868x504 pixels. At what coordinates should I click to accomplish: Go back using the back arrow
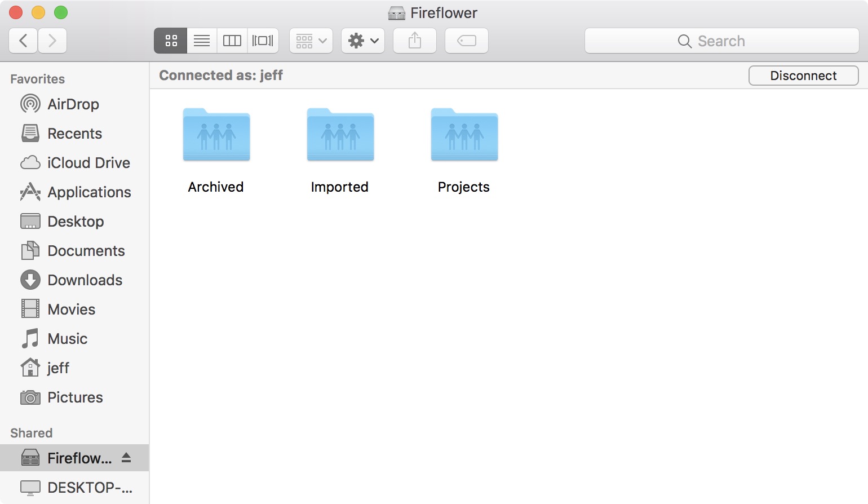click(24, 41)
